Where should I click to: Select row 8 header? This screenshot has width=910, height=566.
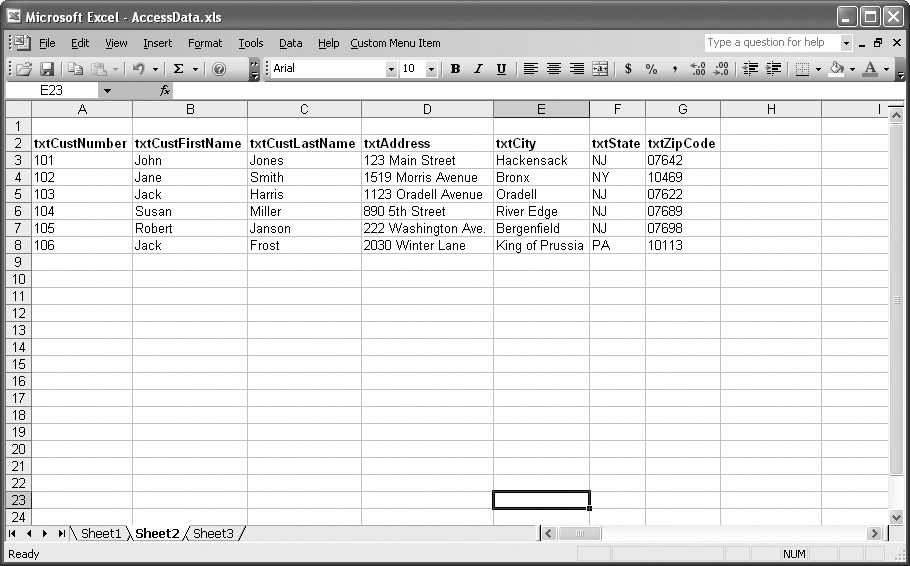coord(16,245)
